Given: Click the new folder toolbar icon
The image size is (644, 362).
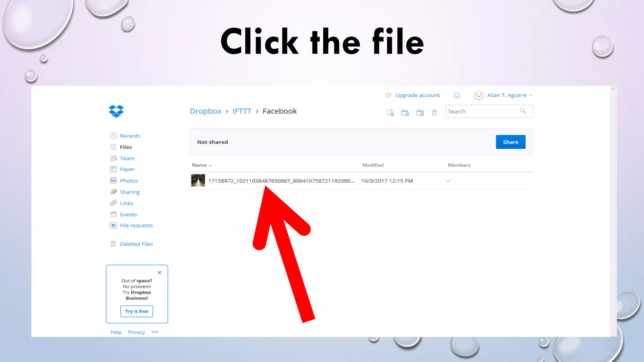Looking at the screenshot, I should [405, 112].
